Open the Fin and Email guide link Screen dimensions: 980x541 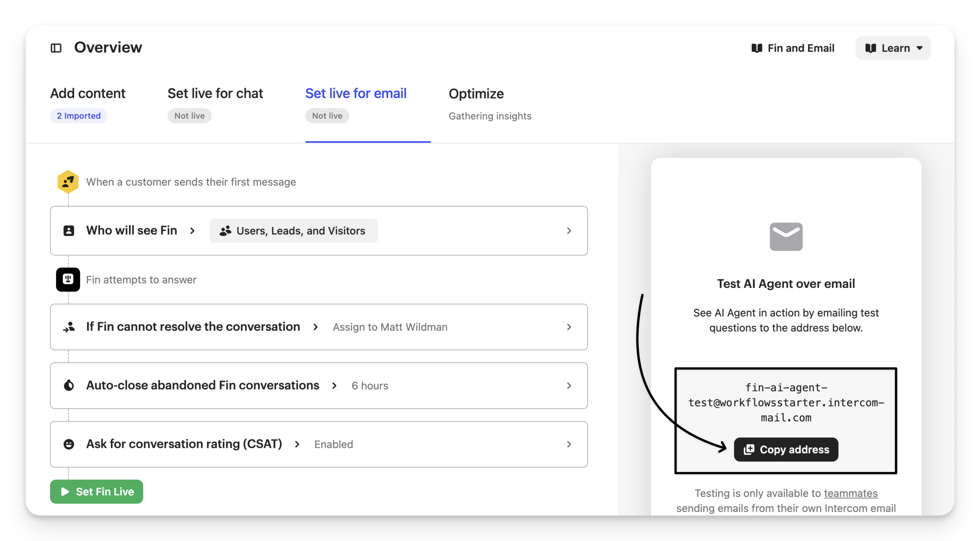tap(793, 48)
